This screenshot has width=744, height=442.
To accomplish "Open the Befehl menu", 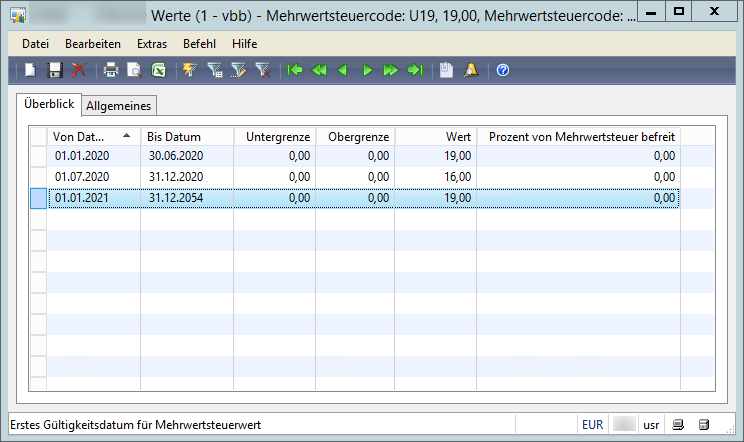I will [199, 44].
